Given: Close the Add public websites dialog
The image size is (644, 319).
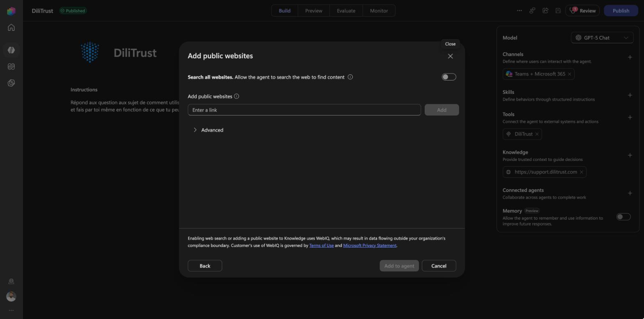Looking at the screenshot, I should click(450, 56).
